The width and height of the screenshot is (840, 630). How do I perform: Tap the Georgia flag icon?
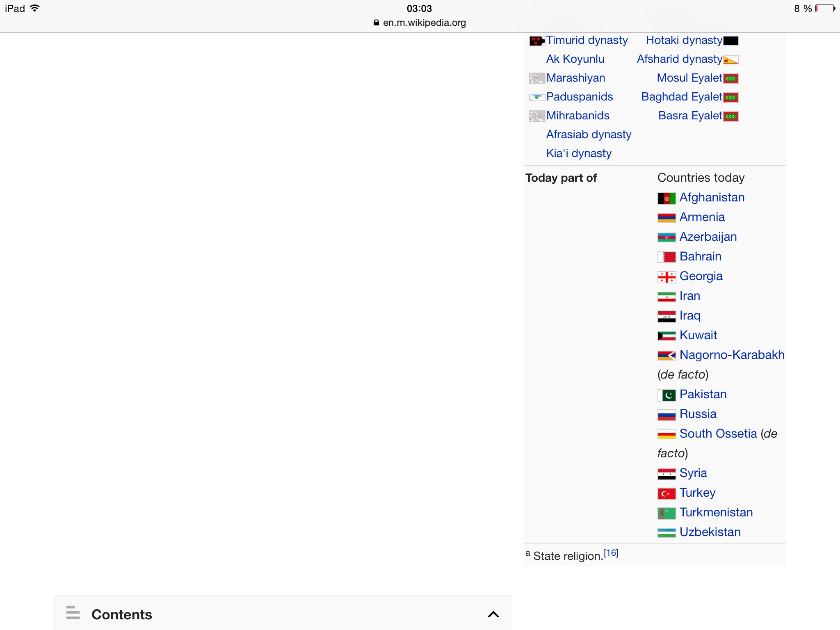666,277
